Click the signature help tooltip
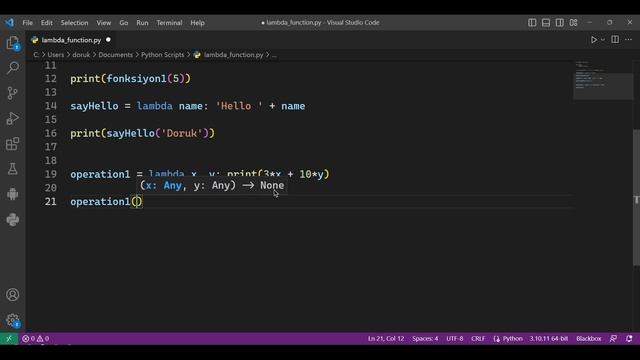The image size is (640, 360). (x=211, y=185)
